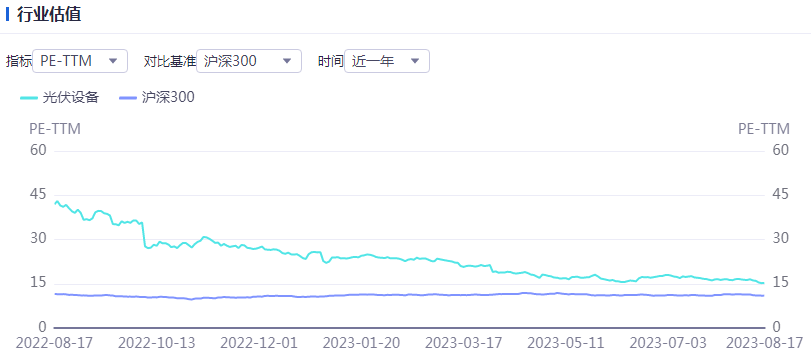Click the arrow icon in 近一年 selector
Screen dimensions: 811x360
pos(414,61)
